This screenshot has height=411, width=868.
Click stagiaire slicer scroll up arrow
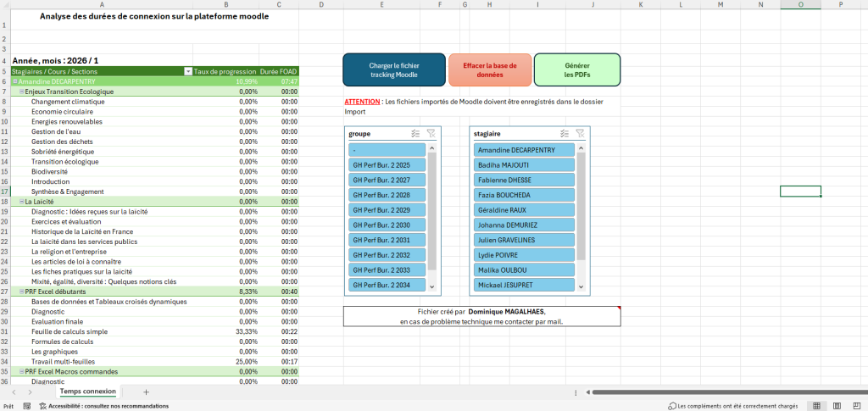click(581, 147)
